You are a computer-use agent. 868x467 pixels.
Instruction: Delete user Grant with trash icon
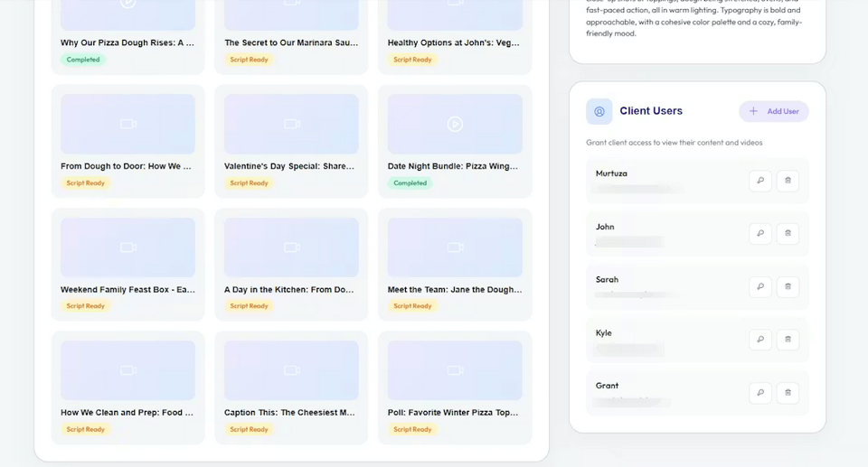[x=788, y=393]
